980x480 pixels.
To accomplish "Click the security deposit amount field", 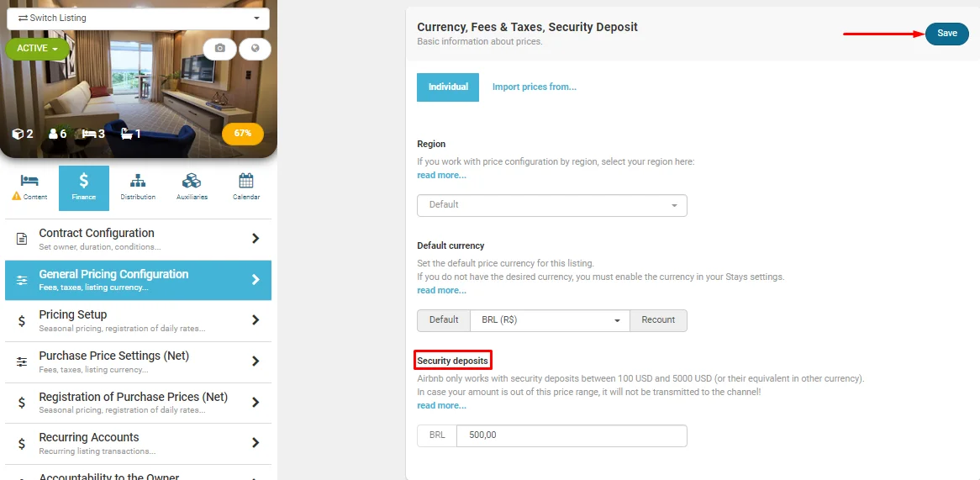I will click(572, 435).
